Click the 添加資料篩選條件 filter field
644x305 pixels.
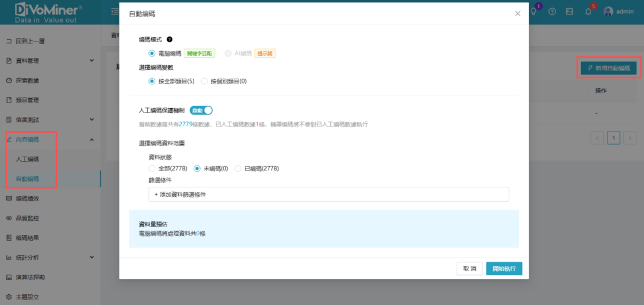click(x=328, y=194)
